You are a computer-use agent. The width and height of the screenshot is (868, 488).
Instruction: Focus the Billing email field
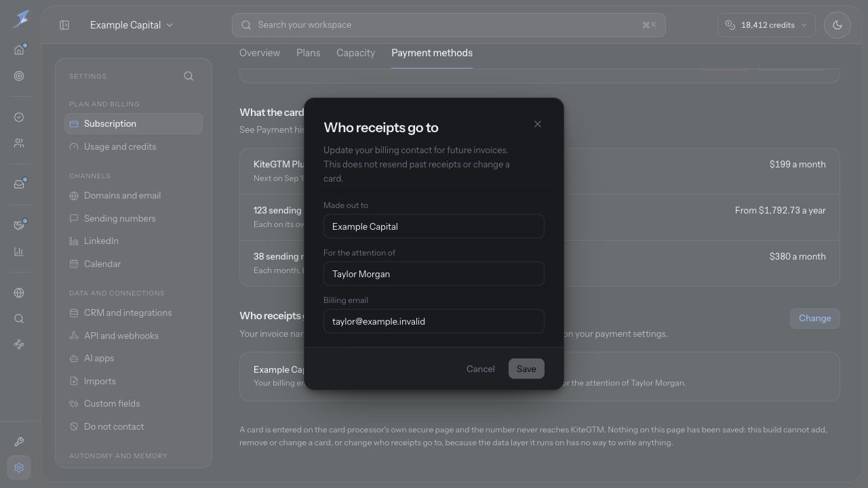[x=434, y=321]
